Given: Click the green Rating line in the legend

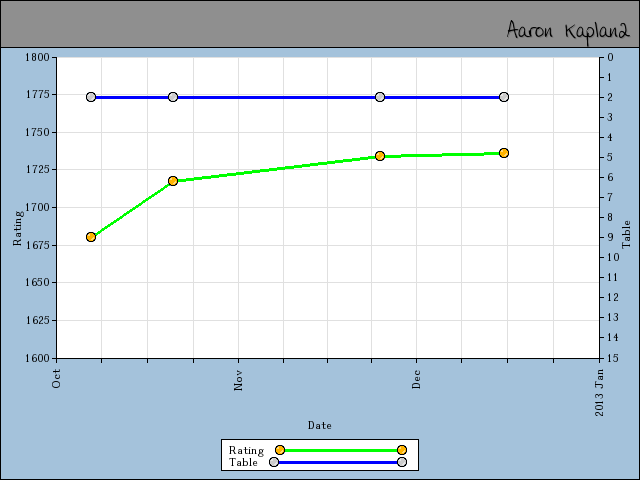Looking at the screenshot, I should (340, 451).
